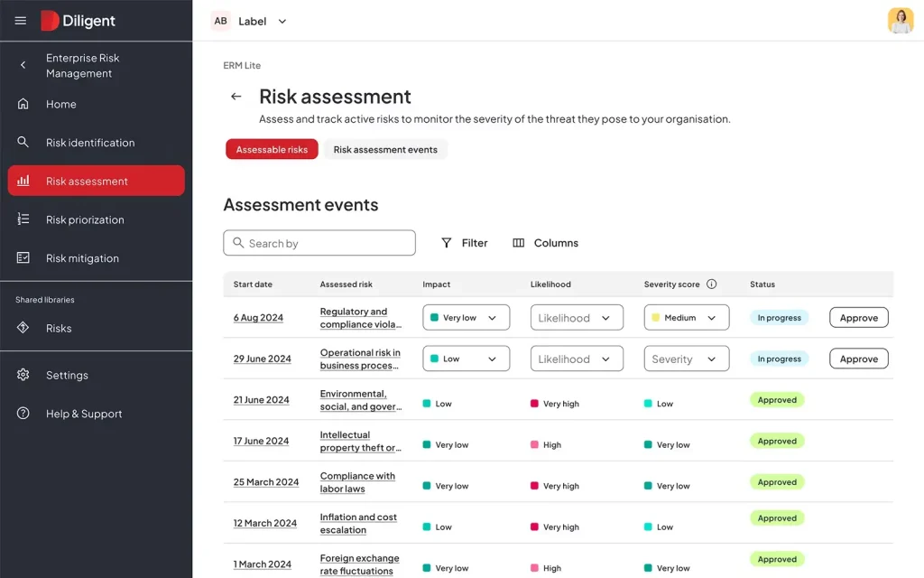Click the Home icon in sidebar

[23, 104]
